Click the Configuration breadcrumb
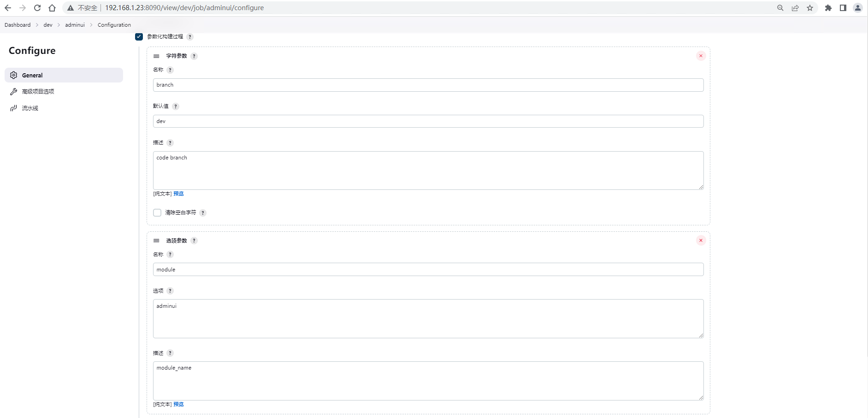This screenshot has width=868, height=418. click(114, 25)
